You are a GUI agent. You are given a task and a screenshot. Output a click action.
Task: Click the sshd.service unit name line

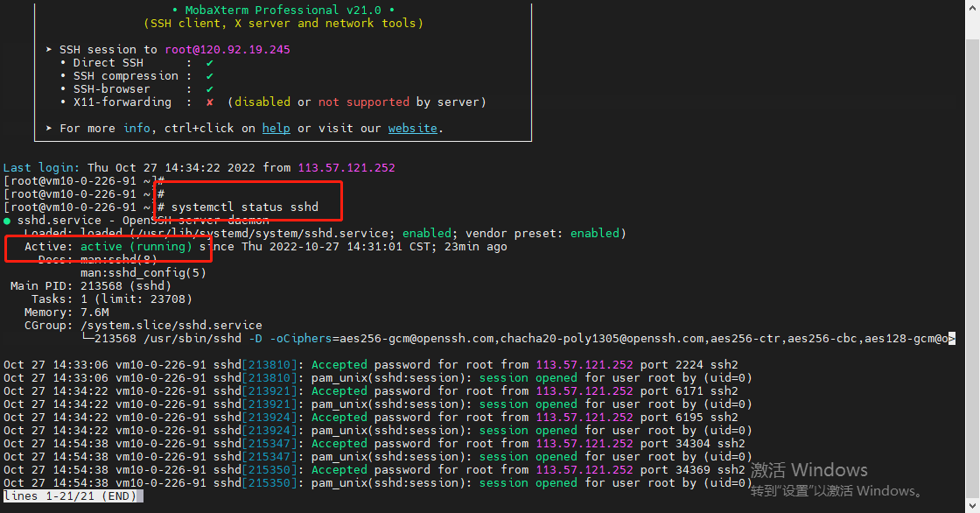click(x=136, y=221)
